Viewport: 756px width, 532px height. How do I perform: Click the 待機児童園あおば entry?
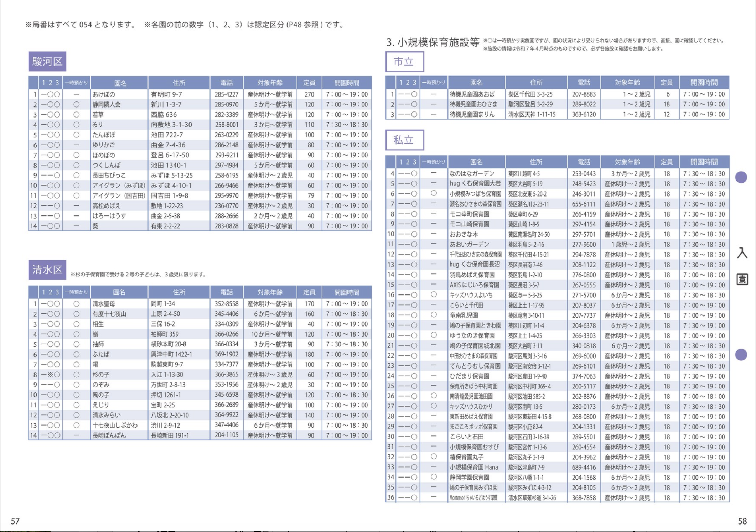point(472,94)
